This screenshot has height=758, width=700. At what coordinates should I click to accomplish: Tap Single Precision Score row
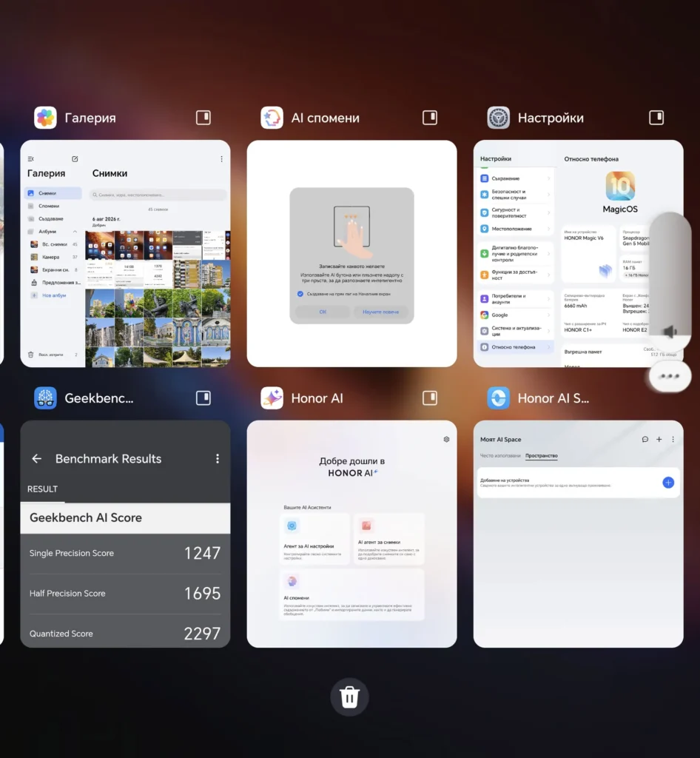125,553
